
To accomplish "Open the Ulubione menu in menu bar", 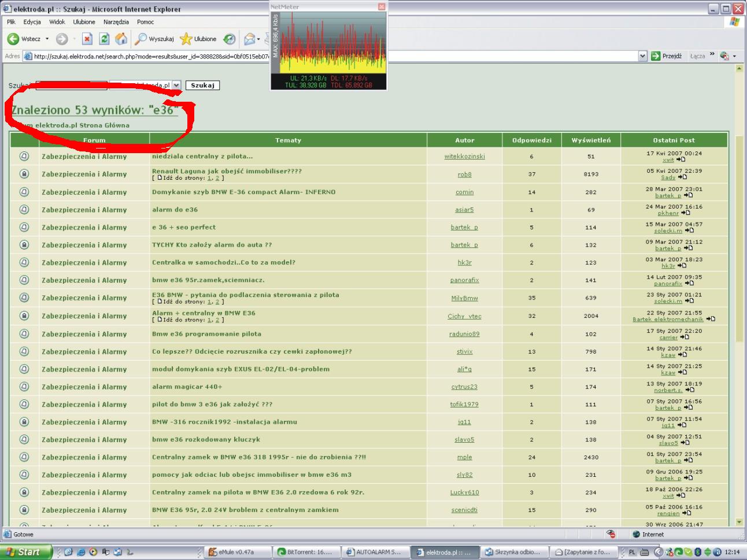I will pyautogui.click(x=84, y=22).
